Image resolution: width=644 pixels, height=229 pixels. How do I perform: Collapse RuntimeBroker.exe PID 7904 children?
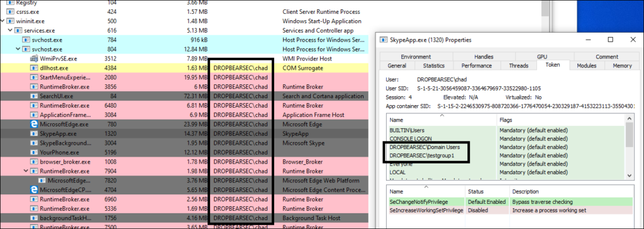pyautogui.click(x=26, y=171)
